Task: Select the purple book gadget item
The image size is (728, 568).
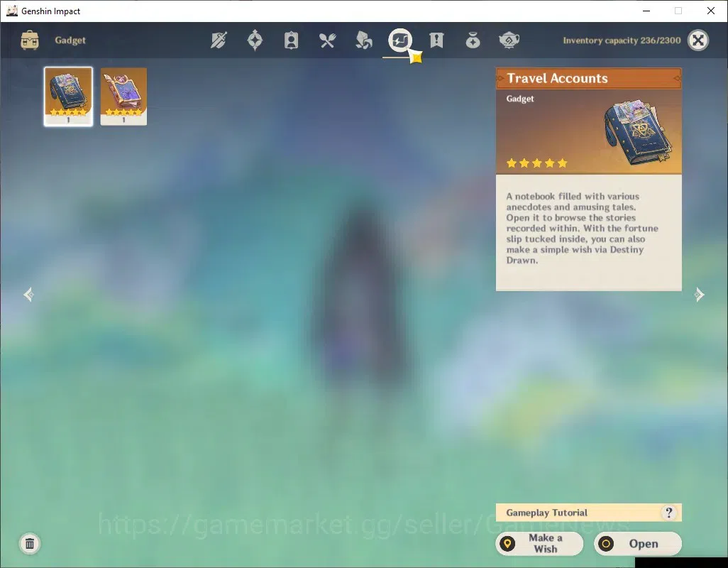Action: click(x=123, y=97)
